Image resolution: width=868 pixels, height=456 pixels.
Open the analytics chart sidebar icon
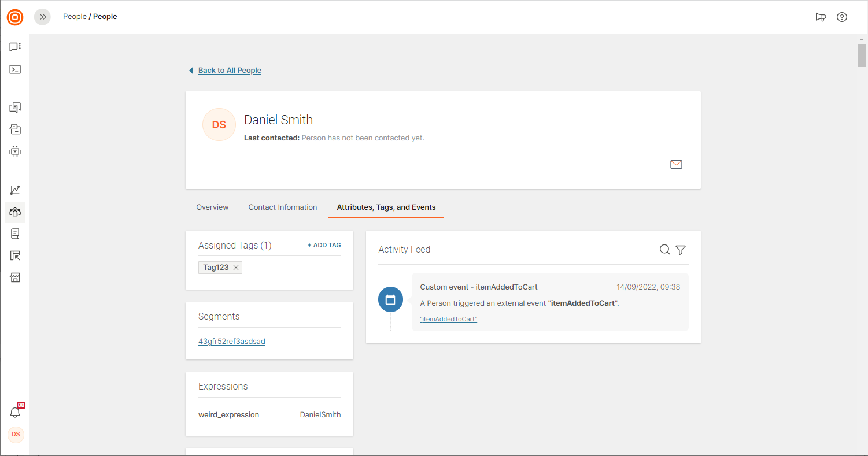point(15,190)
